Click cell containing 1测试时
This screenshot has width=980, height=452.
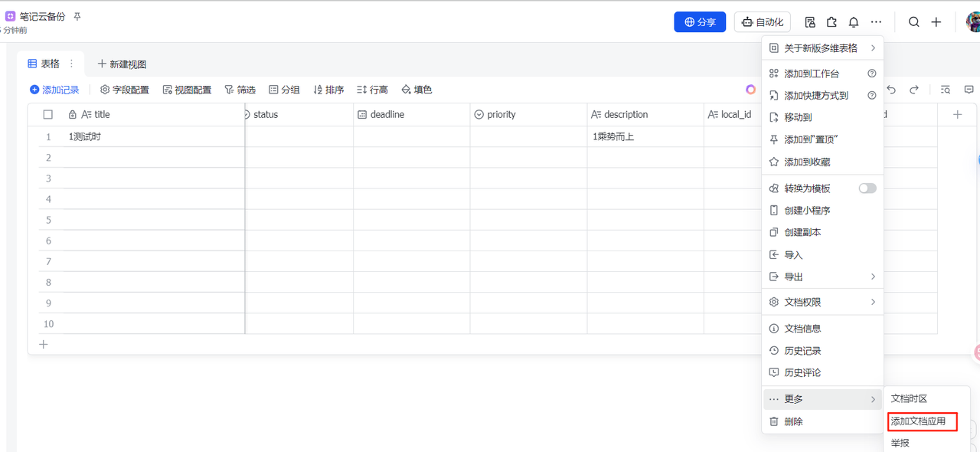(x=153, y=136)
